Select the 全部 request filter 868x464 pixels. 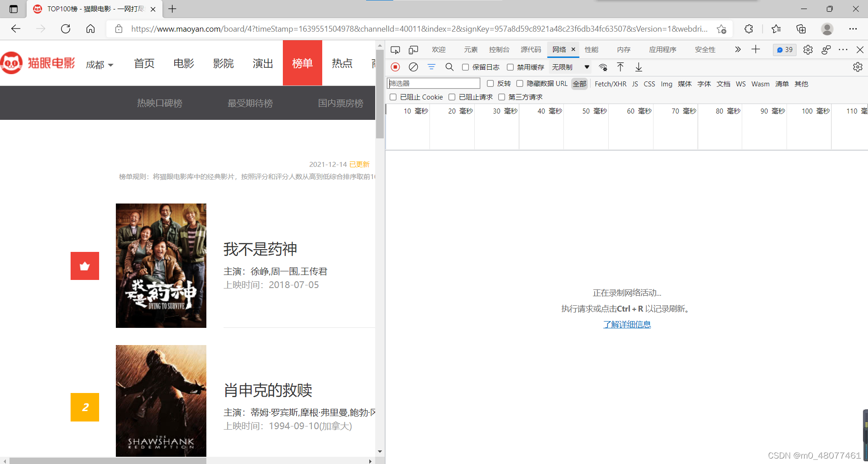(x=580, y=84)
